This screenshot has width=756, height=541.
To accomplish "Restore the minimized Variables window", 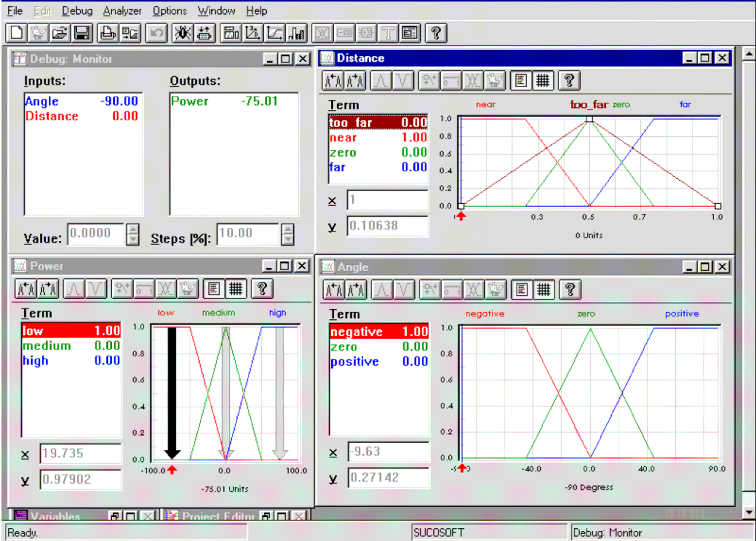I will (114, 516).
